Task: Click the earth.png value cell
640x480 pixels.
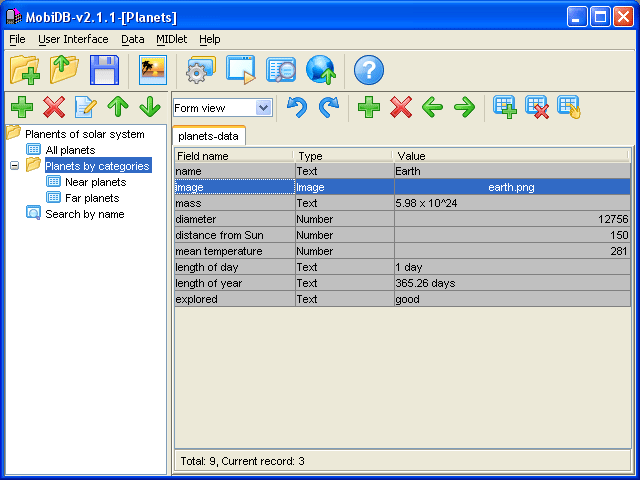Action: [x=512, y=187]
